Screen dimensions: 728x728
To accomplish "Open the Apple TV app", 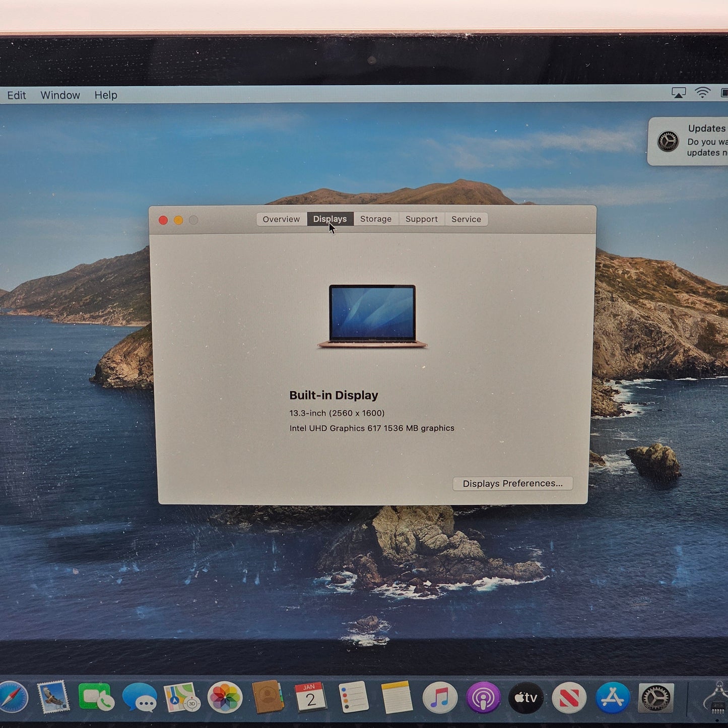I will (x=525, y=698).
